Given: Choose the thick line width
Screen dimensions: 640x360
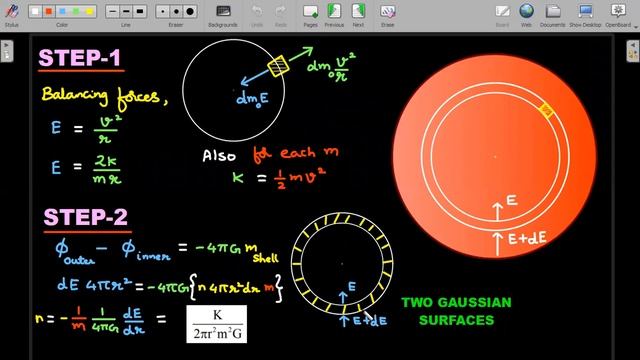Looking at the screenshot, I should [x=140, y=12].
